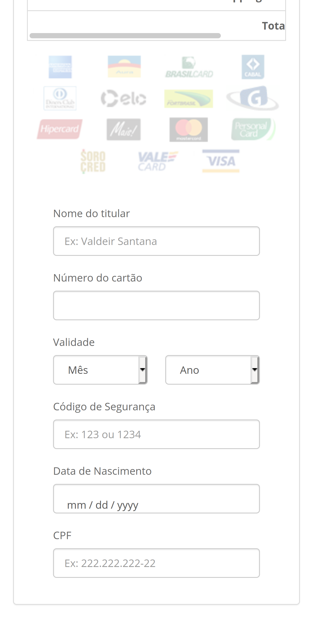313x644 pixels.
Task: Open the Ano expiry year dropdown
Action: tap(212, 370)
